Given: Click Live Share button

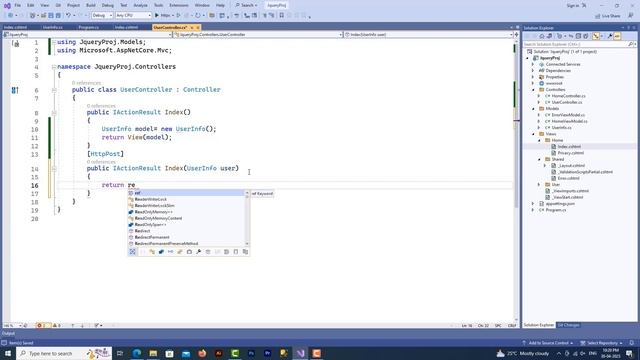Looking at the screenshot, I should click(x=608, y=16).
